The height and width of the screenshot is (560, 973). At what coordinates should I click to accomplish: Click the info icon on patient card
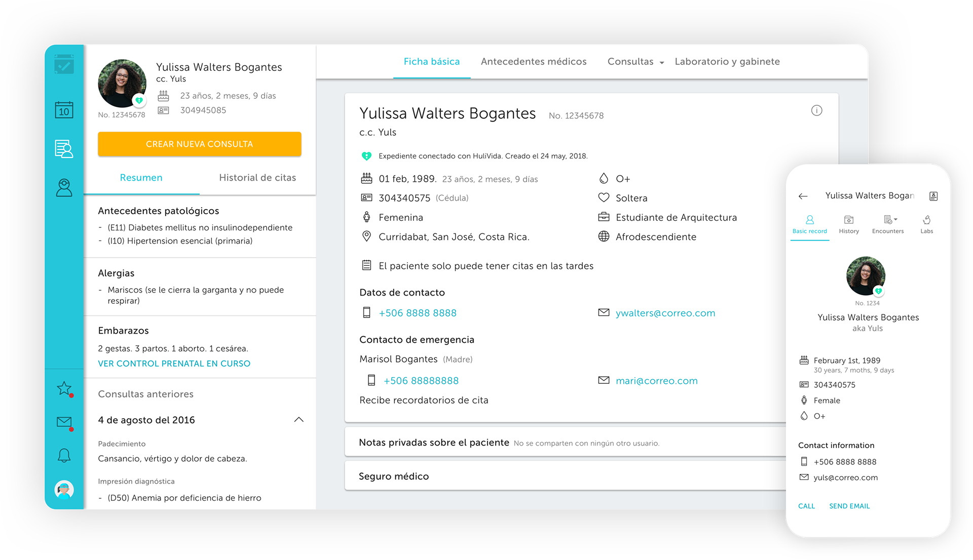tap(816, 110)
